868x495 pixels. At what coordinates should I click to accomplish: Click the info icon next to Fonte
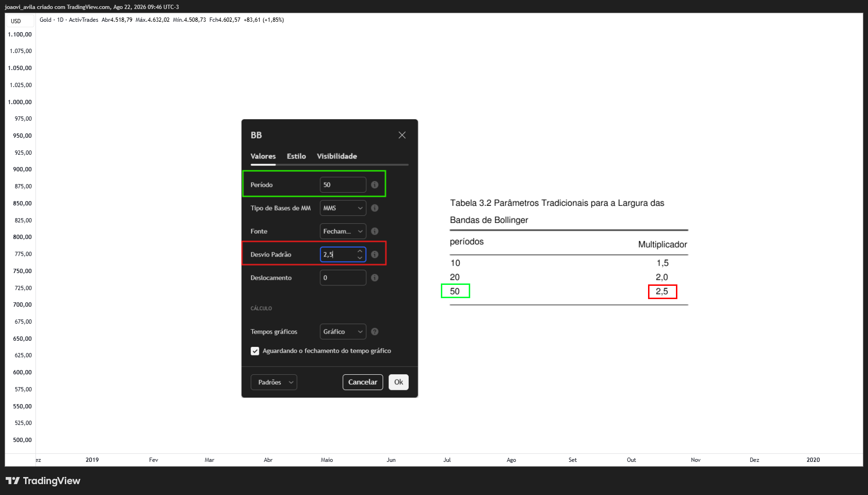[375, 231]
